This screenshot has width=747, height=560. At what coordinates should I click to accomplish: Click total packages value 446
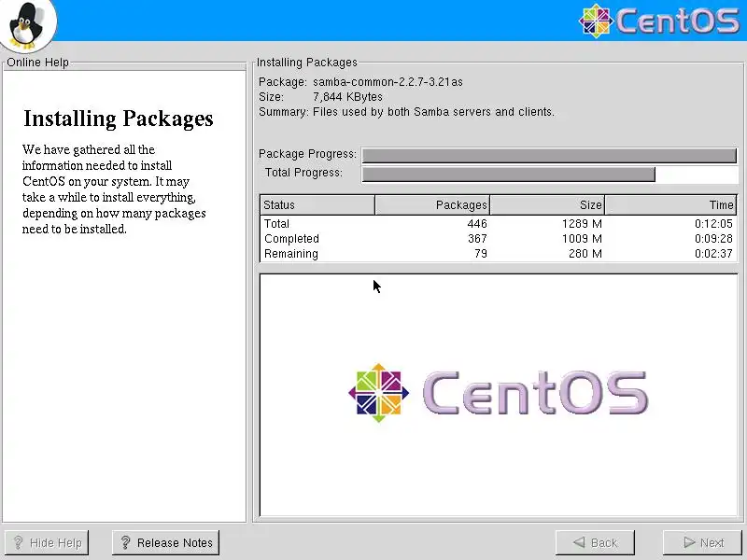[x=477, y=223]
